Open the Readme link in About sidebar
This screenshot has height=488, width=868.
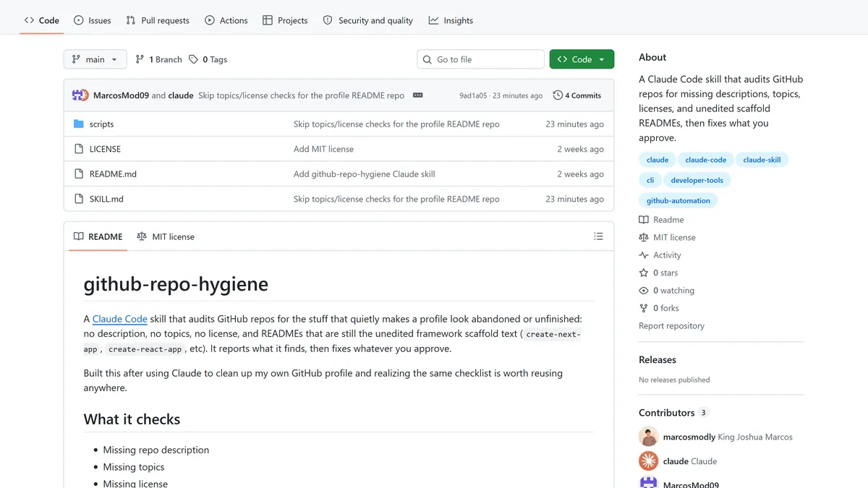click(x=661, y=220)
